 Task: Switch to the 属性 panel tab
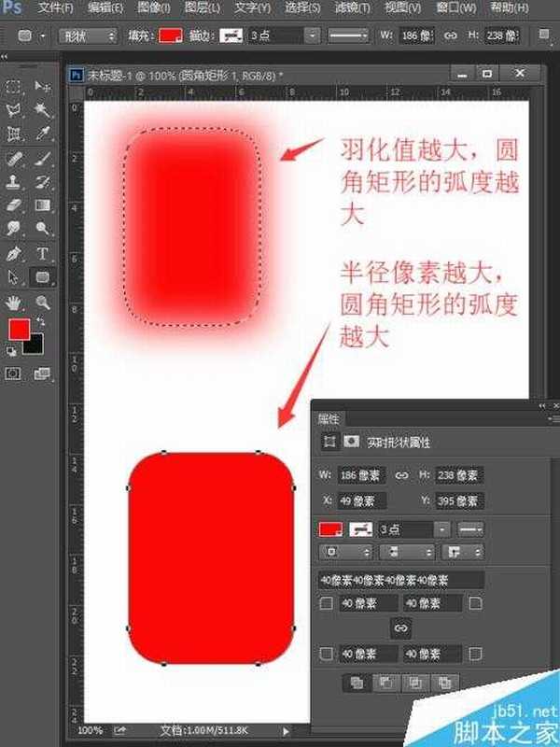tap(329, 419)
